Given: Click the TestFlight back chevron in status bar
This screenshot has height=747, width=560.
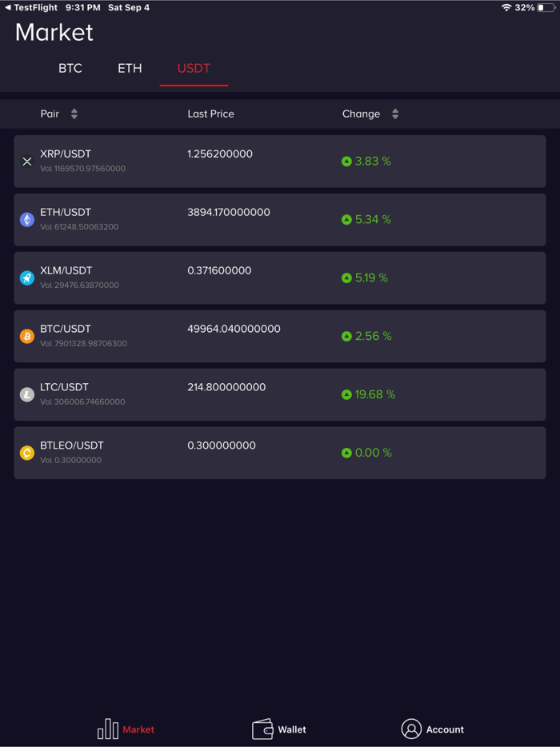Looking at the screenshot, I should click(x=6, y=7).
